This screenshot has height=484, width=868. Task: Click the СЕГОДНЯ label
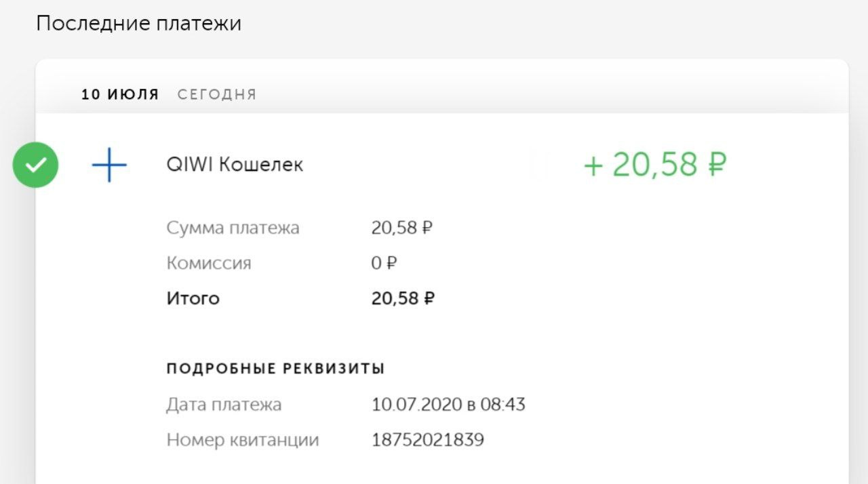click(x=217, y=95)
